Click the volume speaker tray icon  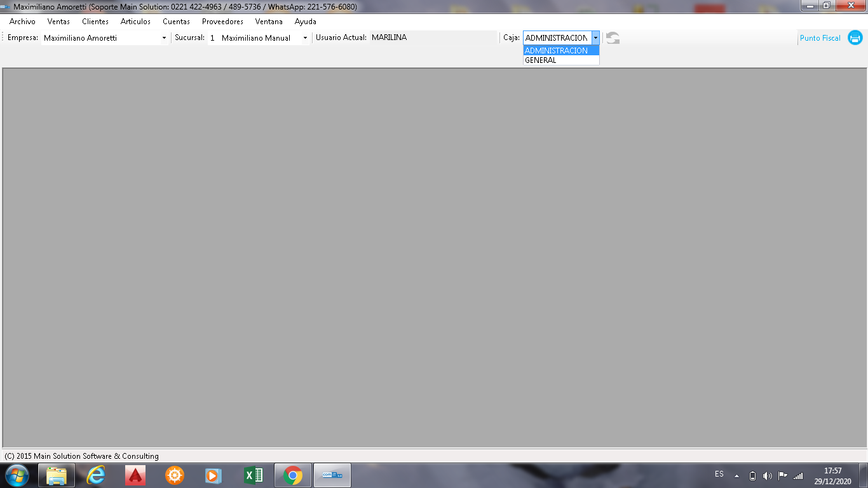click(768, 476)
